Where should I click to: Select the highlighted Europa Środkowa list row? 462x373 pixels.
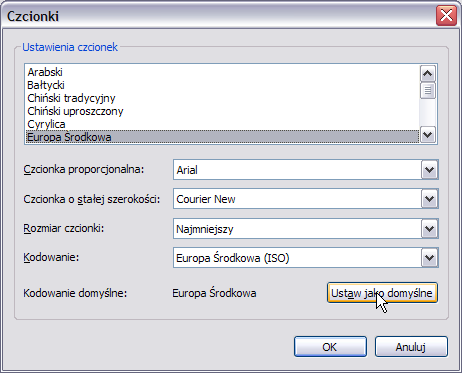[x=222, y=137]
